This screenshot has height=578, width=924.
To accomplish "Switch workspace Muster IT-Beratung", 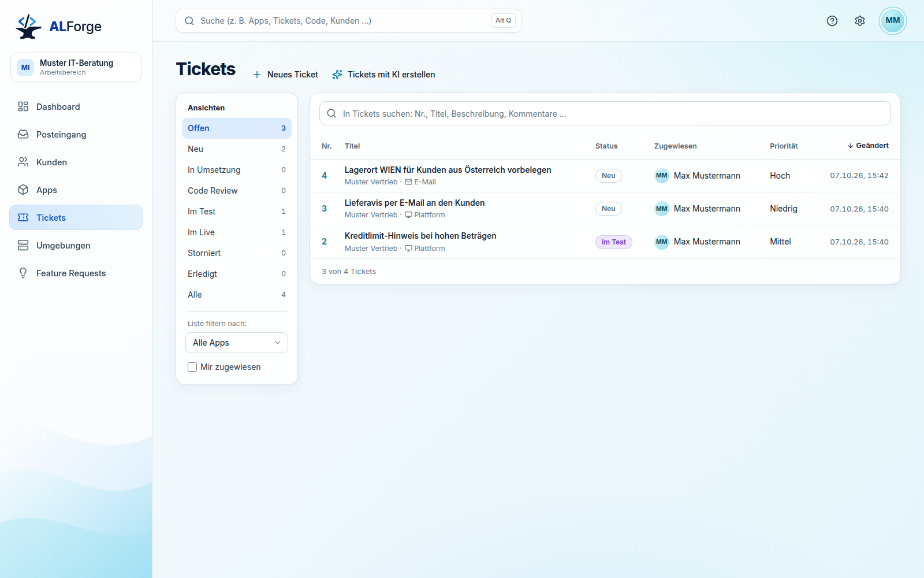I will tap(76, 67).
